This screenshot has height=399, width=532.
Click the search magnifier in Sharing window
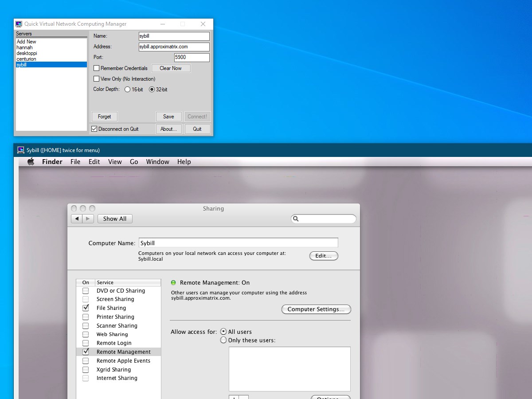coord(296,219)
